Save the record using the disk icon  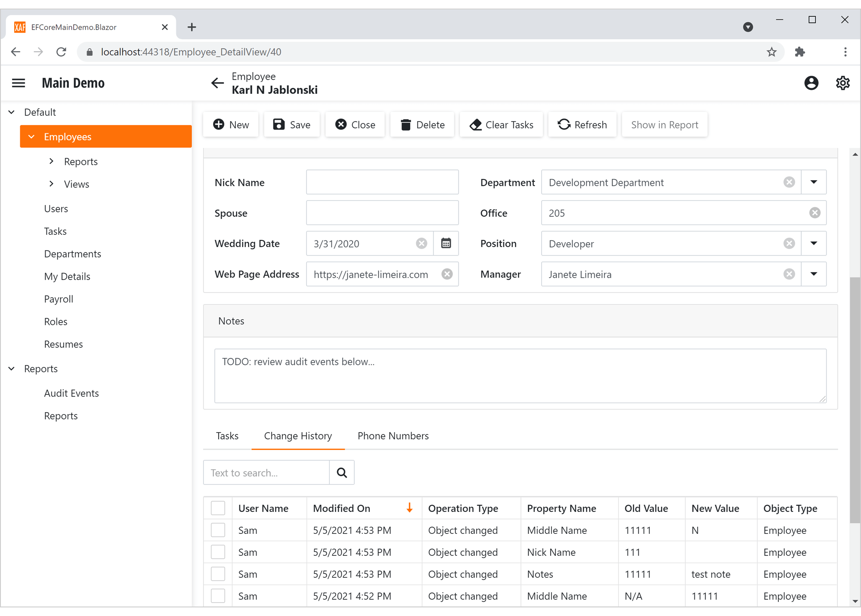point(279,124)
